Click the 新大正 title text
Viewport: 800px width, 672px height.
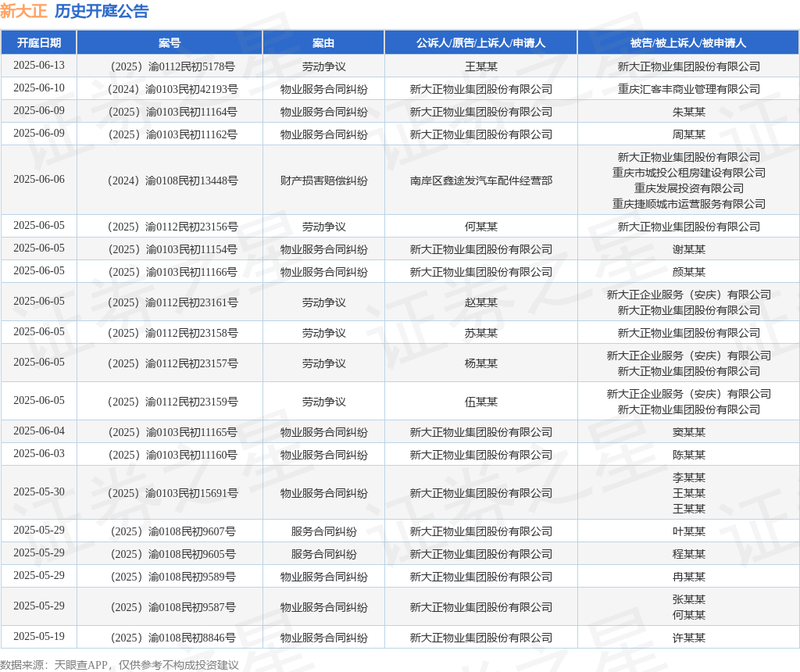(23, 11)
